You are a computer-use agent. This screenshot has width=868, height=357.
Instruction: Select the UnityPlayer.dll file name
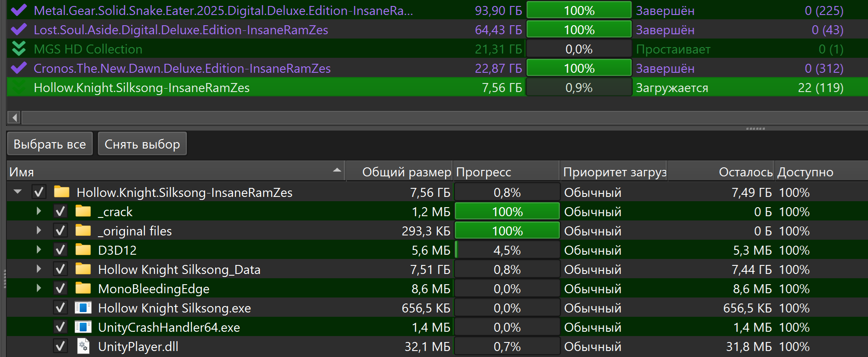tap(138, 347)
